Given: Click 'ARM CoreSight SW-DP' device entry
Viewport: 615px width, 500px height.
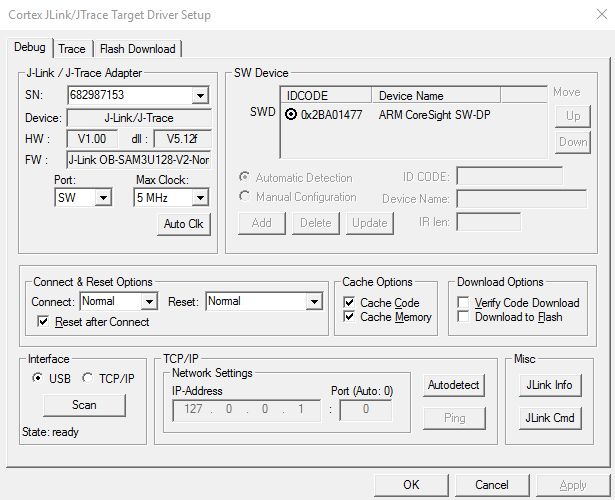Looking at the screenshot, I should [x=435, y=115].
